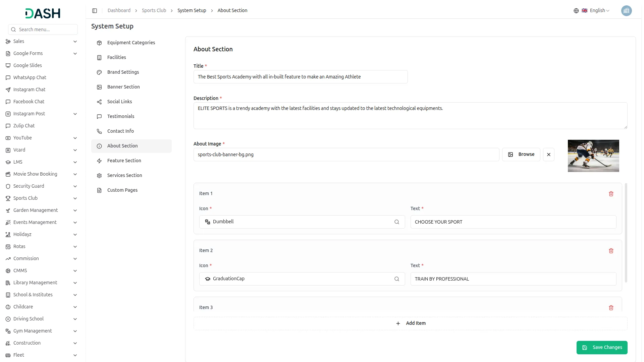
Task: Clear the About Image with X button
Action: [x=548, y=155]
